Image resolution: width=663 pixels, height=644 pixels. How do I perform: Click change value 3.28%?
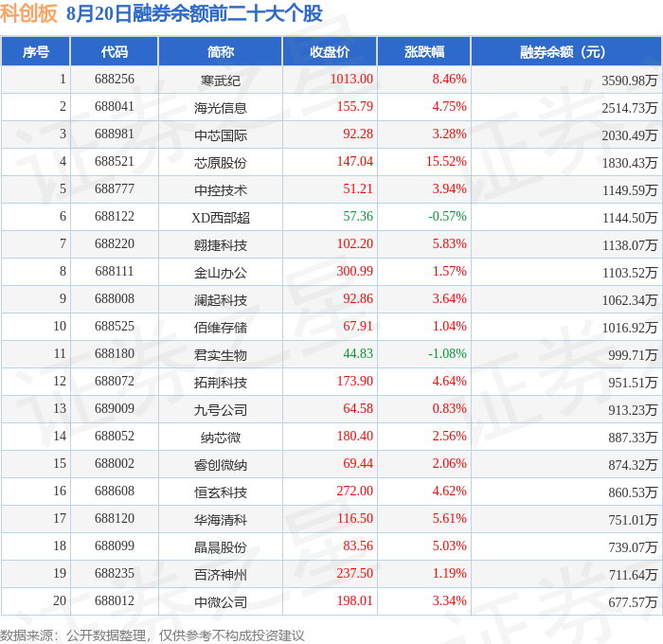[449, 134]
